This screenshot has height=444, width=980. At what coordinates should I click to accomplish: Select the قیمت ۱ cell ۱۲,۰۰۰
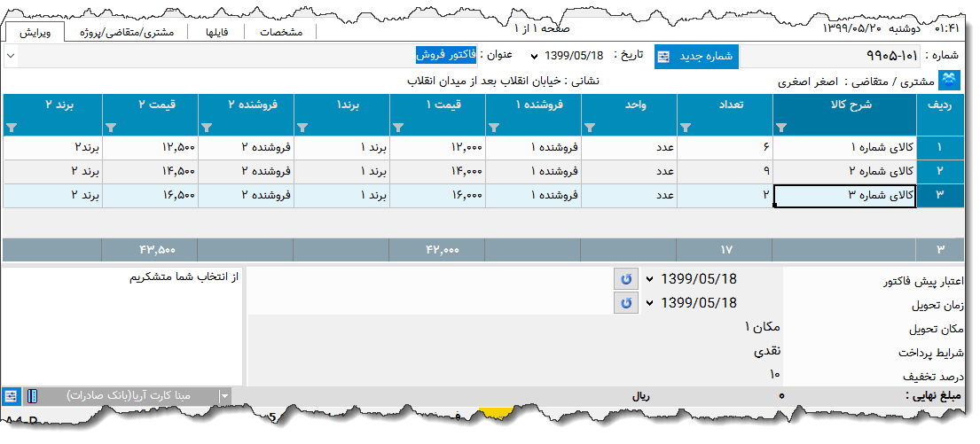437,148
